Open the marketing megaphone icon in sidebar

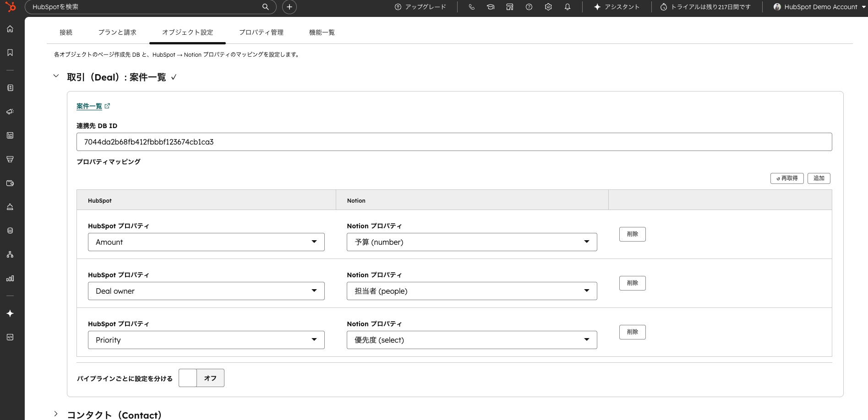10,112
